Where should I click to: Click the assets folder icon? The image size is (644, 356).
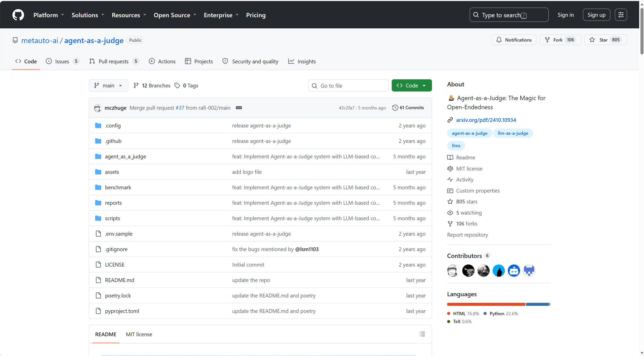click(98, 172)
